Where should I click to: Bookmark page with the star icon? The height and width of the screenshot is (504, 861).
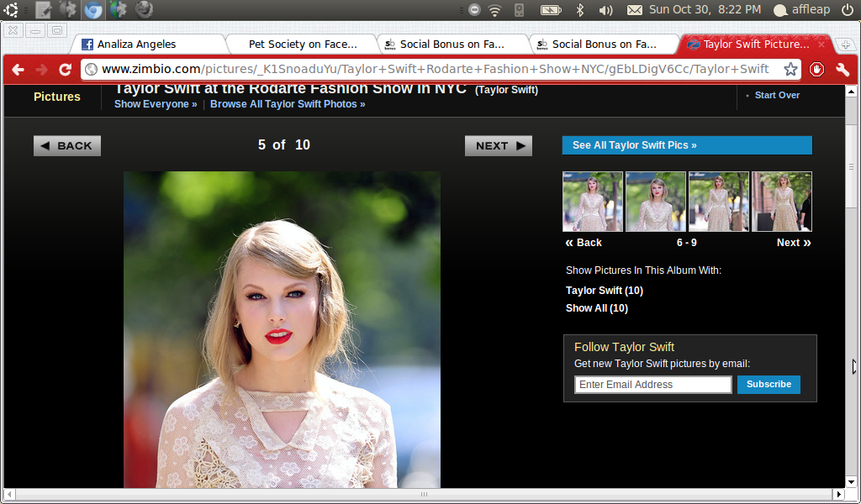[x=790, y=69]
